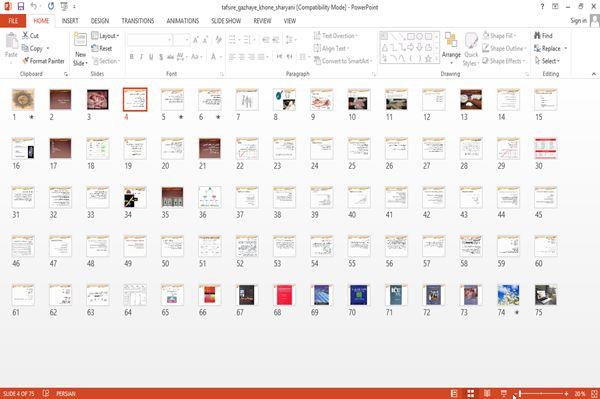The height and width of the screenshot is (399, 600).
Task: Click zoom in plus button
Action: pyautogui.click(x=566, y=393)
